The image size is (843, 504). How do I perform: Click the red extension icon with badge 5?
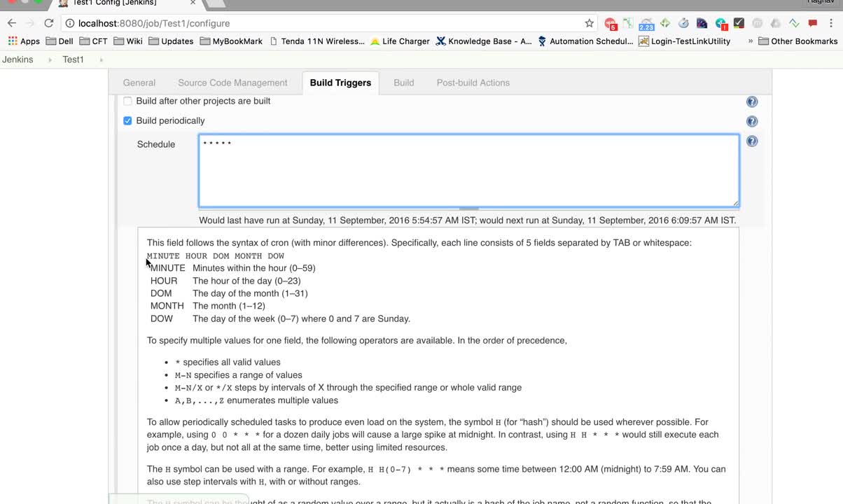[611, 24]
